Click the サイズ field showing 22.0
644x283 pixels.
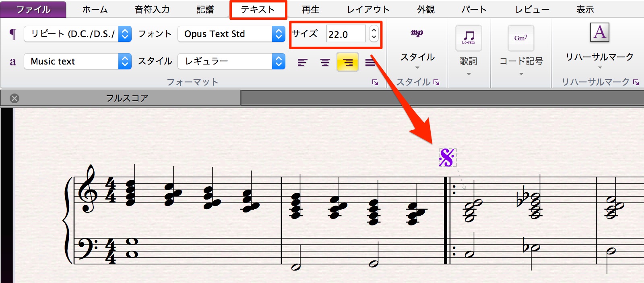point(346,34)
